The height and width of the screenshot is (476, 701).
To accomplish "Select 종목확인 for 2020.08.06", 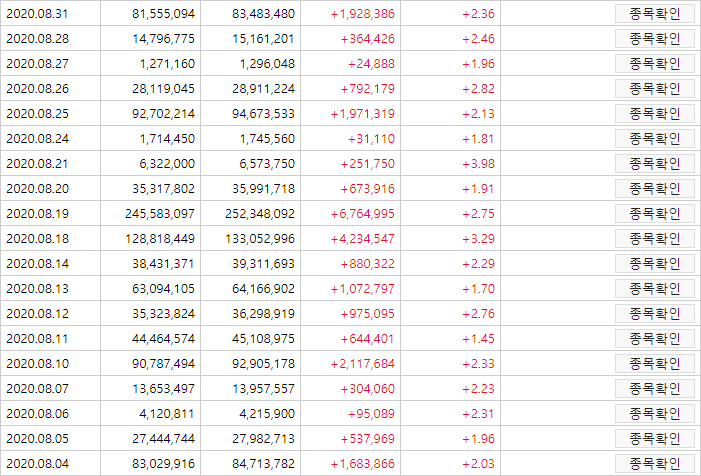I will tap(655, 414).
